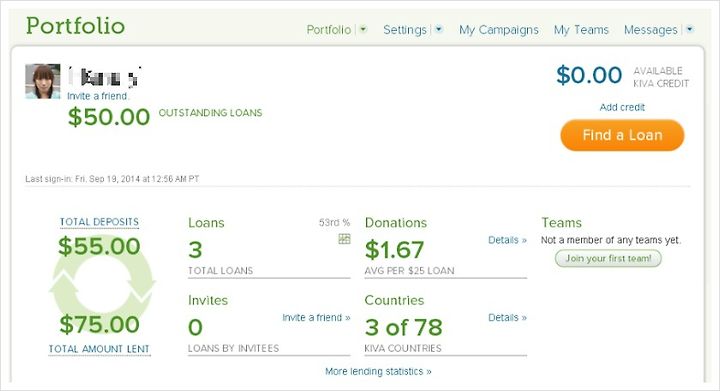The height and width of the screenshot is (391, 720).
Task: Click the $0.00 available Kiva credit amount
Action: [x=589, y=75]
